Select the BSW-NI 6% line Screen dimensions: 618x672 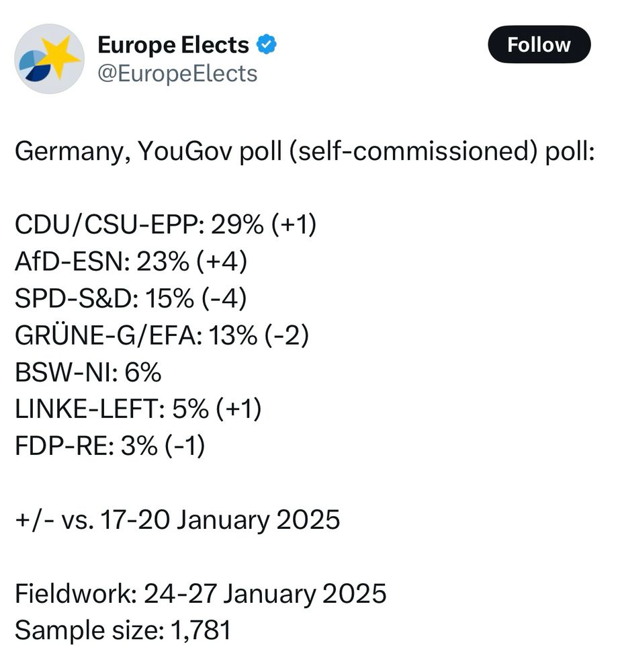click(x=88, y=372)
